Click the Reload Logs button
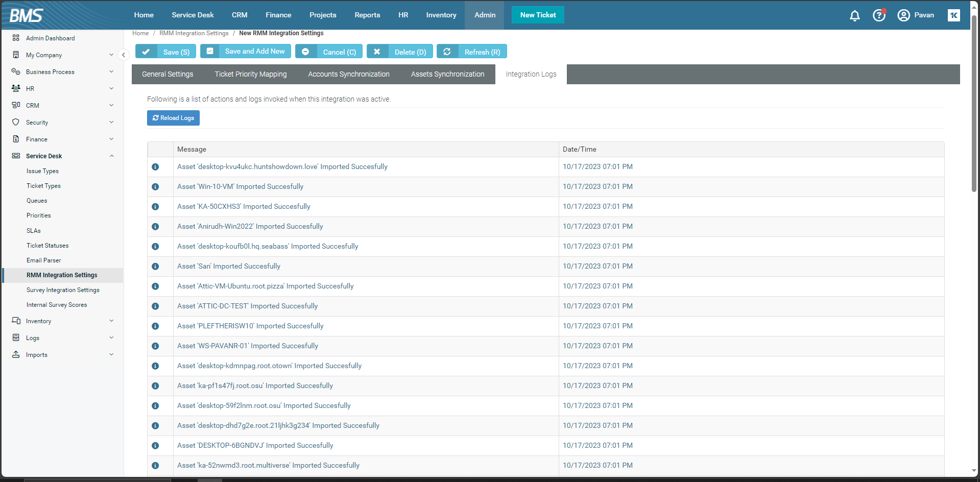 coord(173,118)
